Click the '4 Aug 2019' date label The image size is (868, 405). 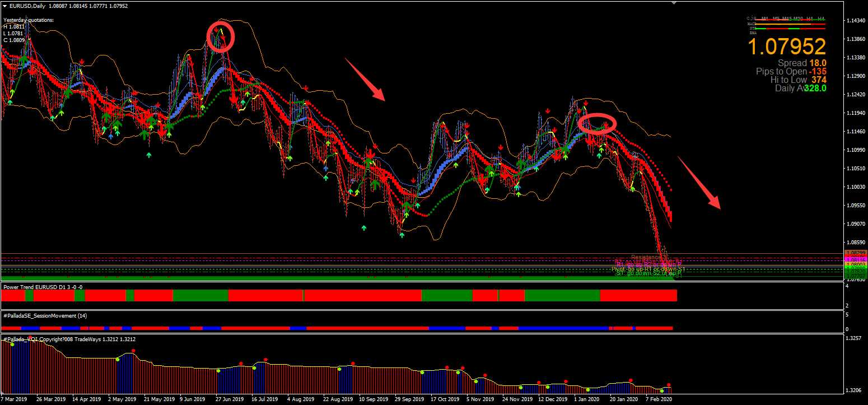point(301,399)
